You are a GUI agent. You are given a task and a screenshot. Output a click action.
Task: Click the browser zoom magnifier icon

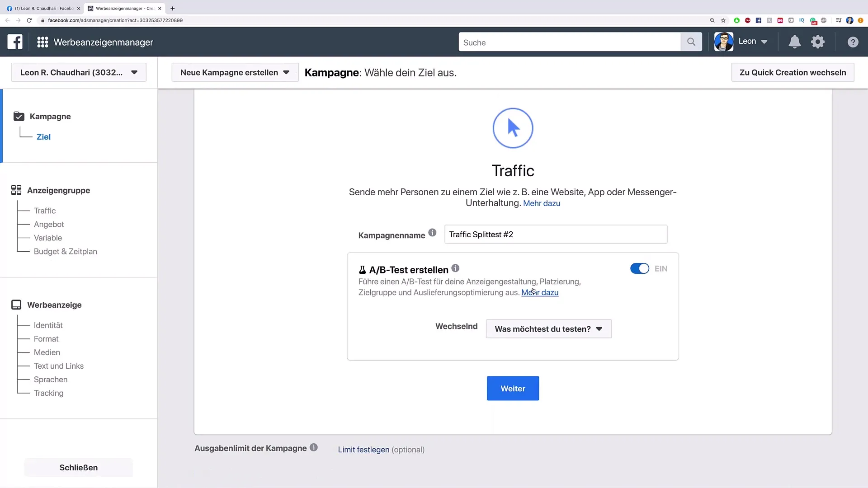712,20
